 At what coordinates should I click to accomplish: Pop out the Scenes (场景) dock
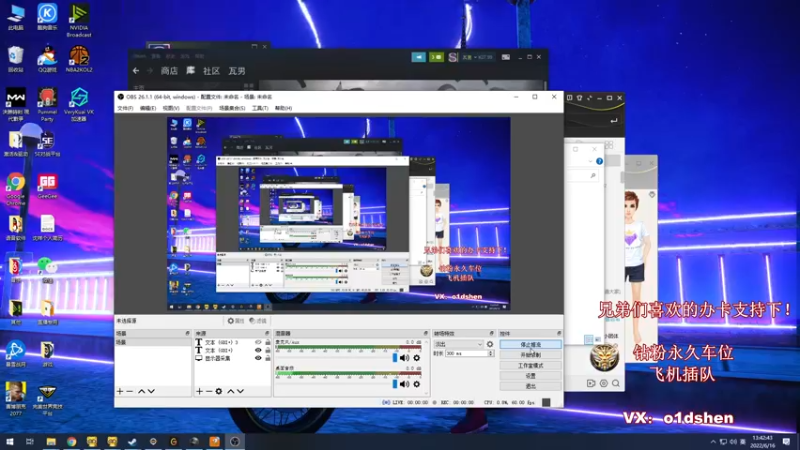point(187,333)
